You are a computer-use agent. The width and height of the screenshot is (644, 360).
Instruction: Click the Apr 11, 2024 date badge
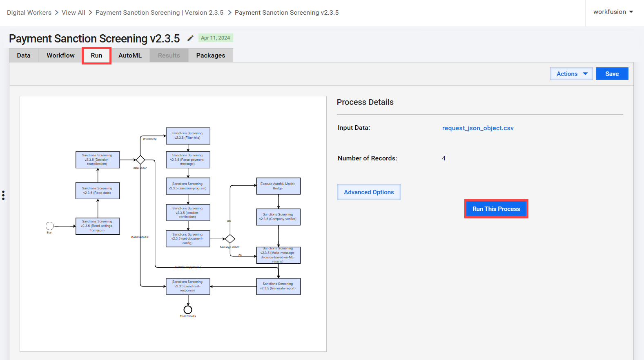tap(216, 38)
